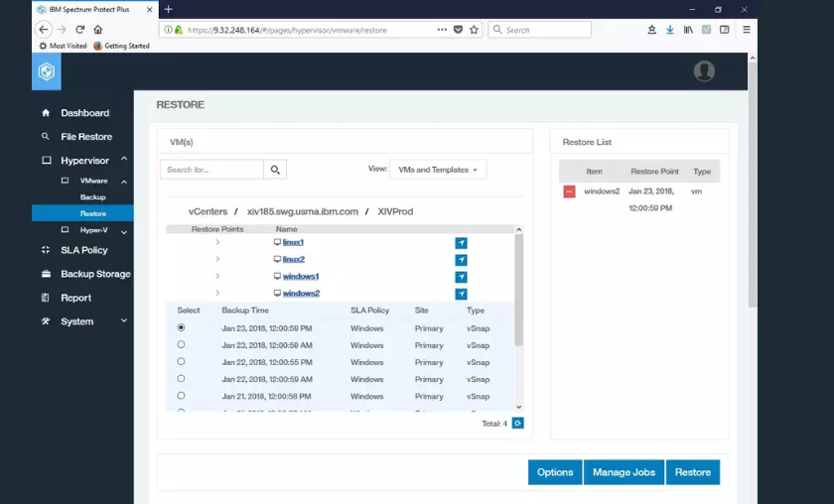Select the Jan 23, 2018, 12:00:59 PM restore point

[181, 328]
